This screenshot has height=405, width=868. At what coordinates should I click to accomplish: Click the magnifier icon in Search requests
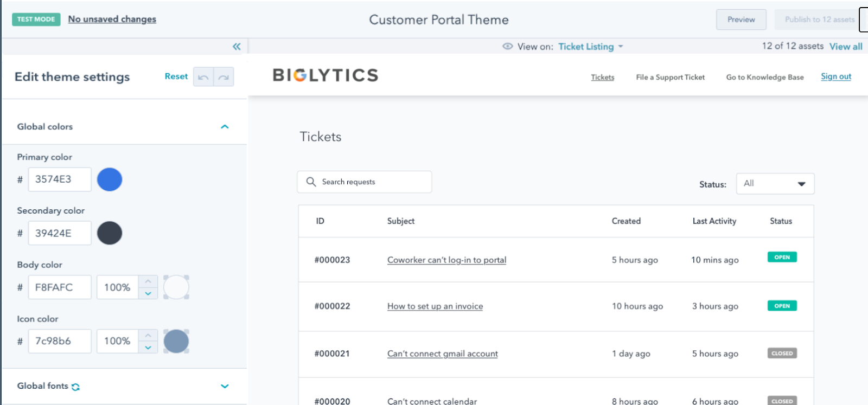point(311,182)
